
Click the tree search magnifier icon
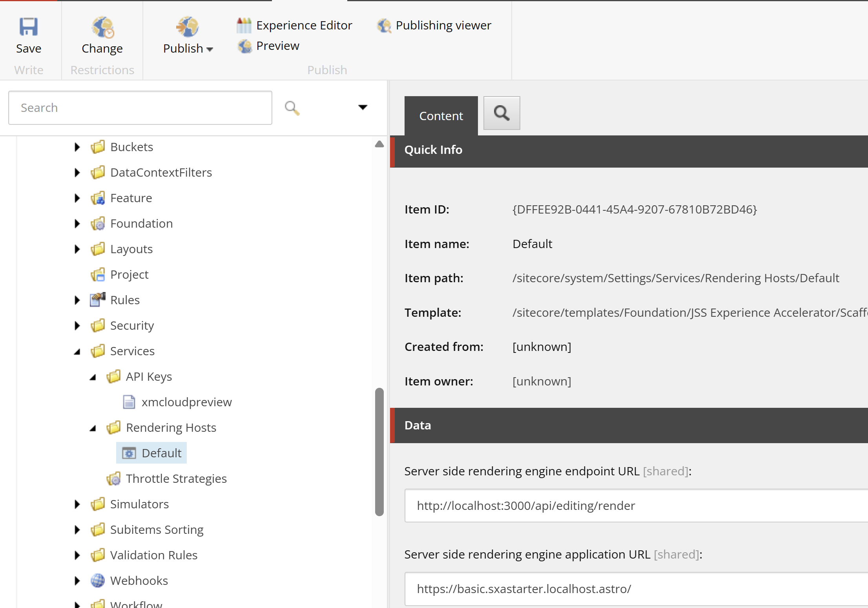(x=292, y=108)
